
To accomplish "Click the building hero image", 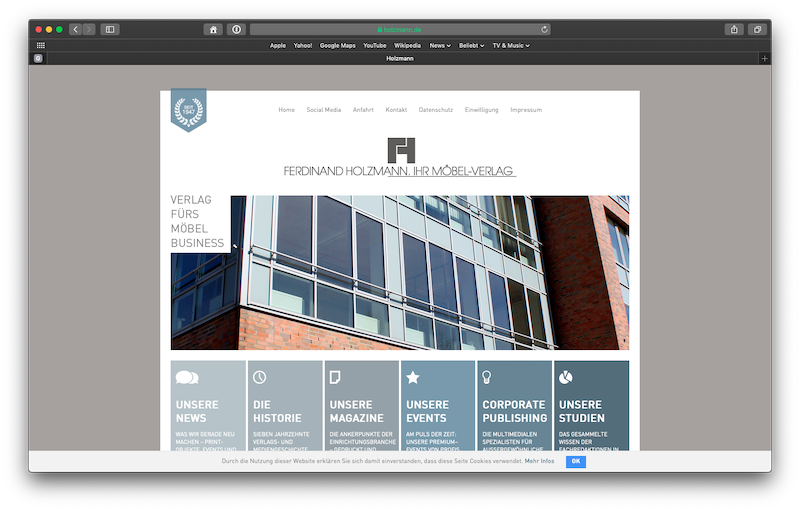I will pyautogui.click(x=399, y=272).
